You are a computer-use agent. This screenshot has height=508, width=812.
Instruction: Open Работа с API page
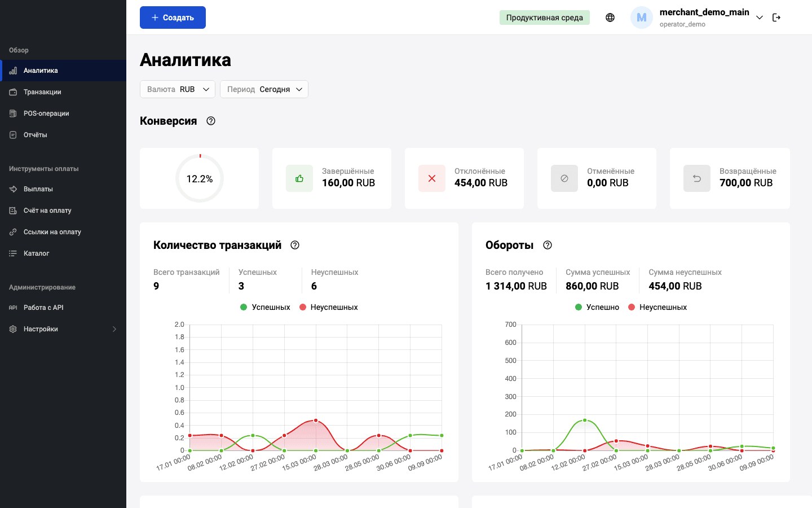point(63,308)
